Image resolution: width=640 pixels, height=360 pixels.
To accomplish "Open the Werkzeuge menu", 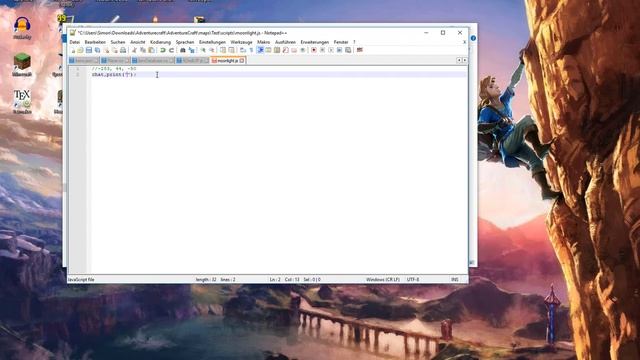I will point(241,42).
